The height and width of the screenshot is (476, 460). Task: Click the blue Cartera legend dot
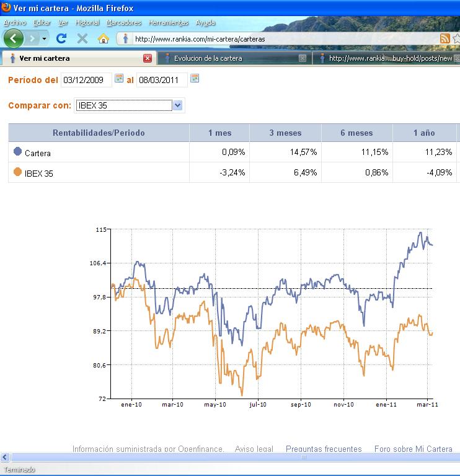[17, 151]
